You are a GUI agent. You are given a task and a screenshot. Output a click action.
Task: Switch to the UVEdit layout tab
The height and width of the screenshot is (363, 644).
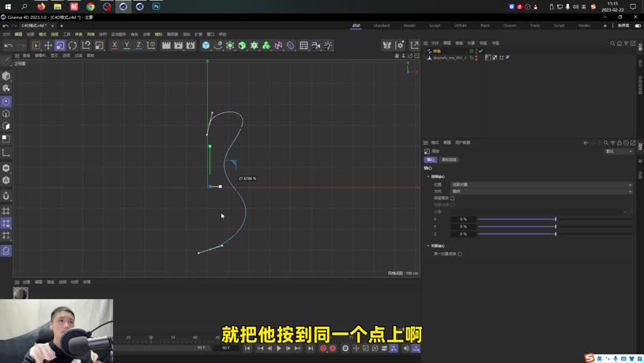[460, 25]
